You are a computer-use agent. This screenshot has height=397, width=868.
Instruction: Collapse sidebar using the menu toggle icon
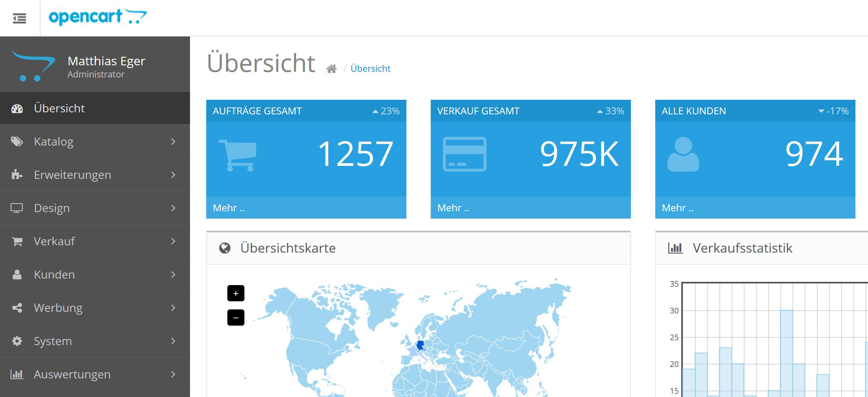[x=19, y=18]
